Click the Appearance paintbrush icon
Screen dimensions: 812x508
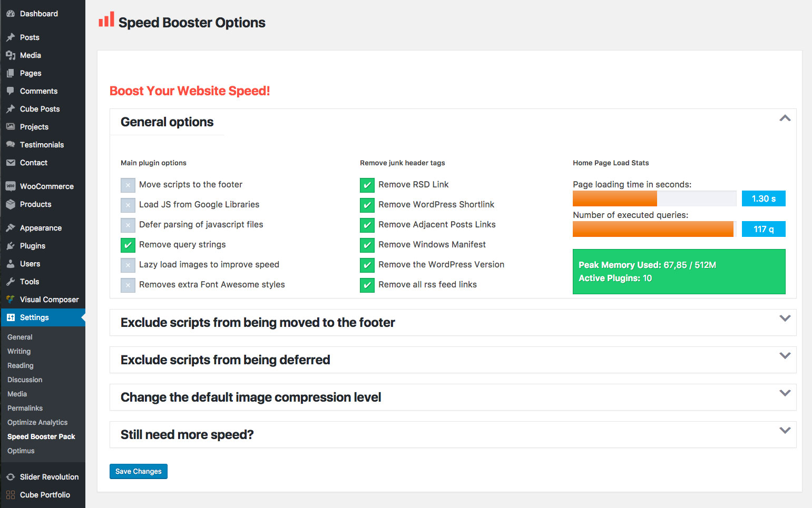pyautogui.click(x=11, y=228)
